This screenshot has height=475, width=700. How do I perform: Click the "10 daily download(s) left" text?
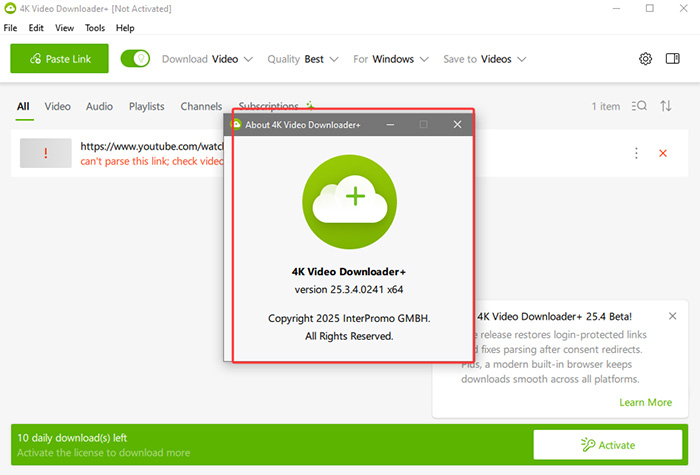(x=72, y=438)
